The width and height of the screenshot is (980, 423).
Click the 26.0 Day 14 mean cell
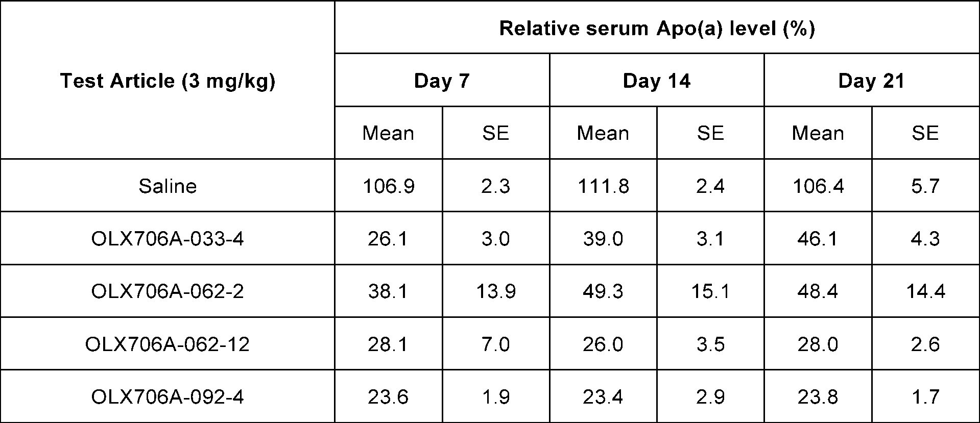[603, 344]
